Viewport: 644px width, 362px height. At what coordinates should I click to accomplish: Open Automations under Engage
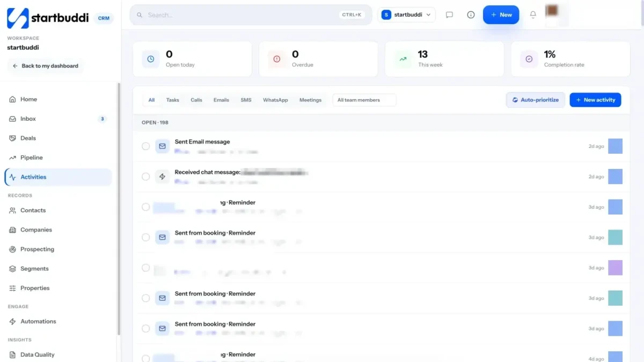coord(58,321)
